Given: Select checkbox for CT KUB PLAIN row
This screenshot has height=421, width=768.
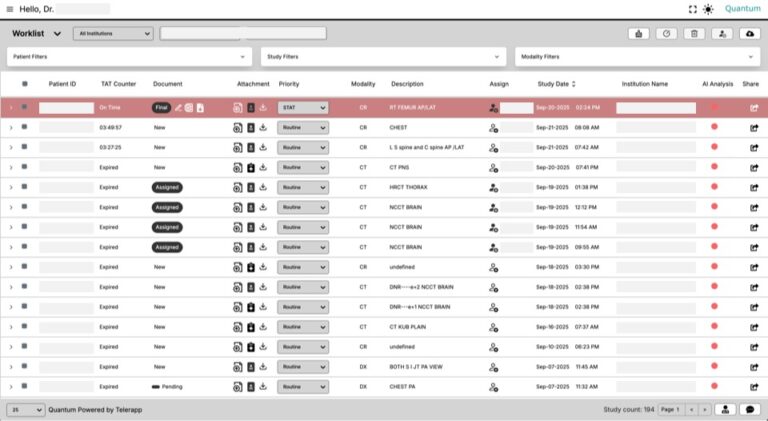Looking at the screenshot, I should (x=24, y=326).
